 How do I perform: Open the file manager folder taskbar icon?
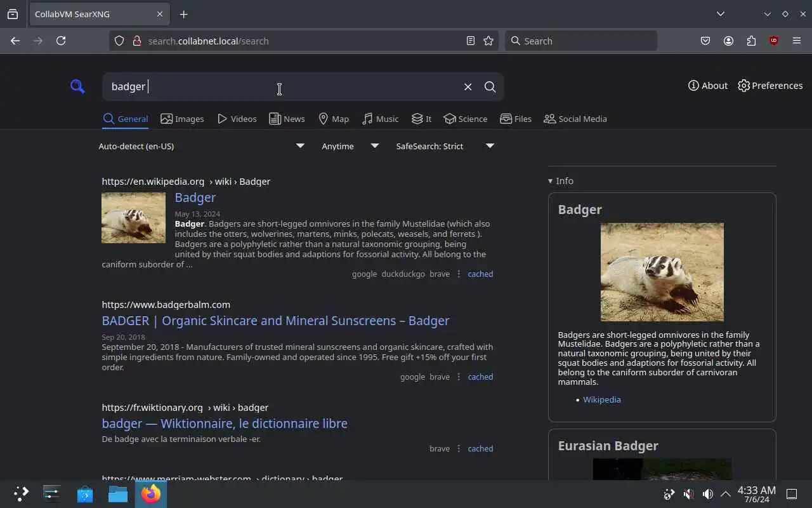pos(118,494)
